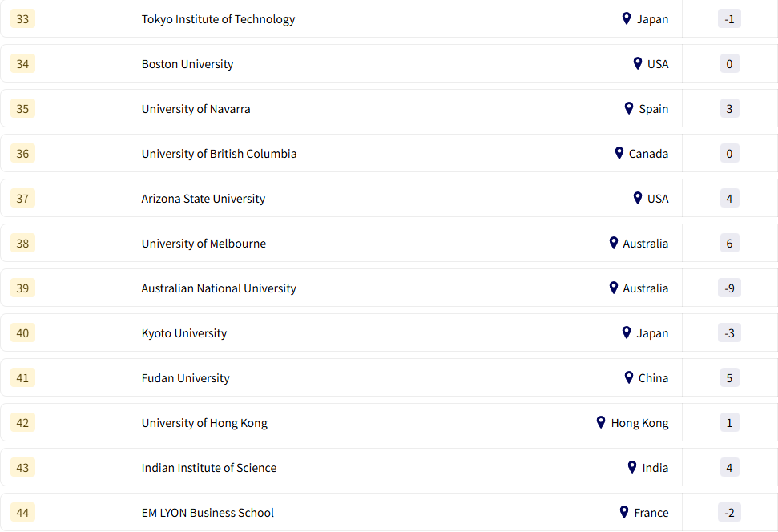Click the EM LYON Business School link

(x=208, y=512)
